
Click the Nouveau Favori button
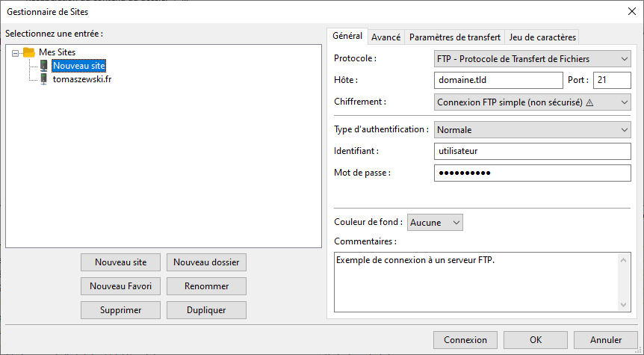tap(121, 286)
